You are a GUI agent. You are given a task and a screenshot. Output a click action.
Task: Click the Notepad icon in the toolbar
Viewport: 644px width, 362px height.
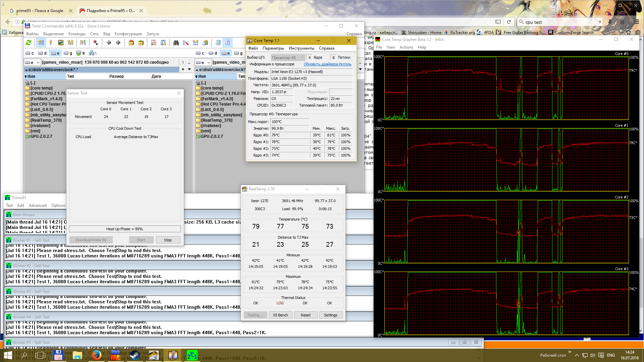click(218, 43)
